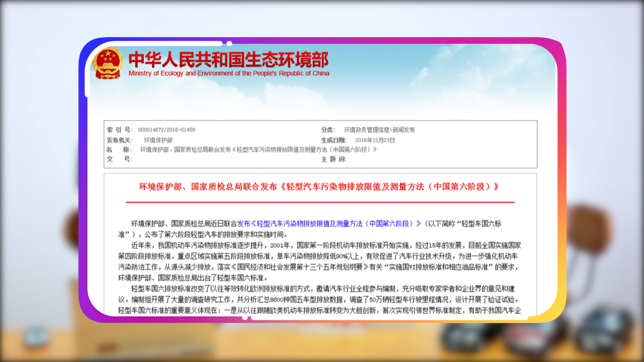Screen dimensions: 644x362
Task: Open the blue link 发布《轻型汽车污染物排放限值及测量方法（中国第六阶段）》
Action: (x=329, y=224)
